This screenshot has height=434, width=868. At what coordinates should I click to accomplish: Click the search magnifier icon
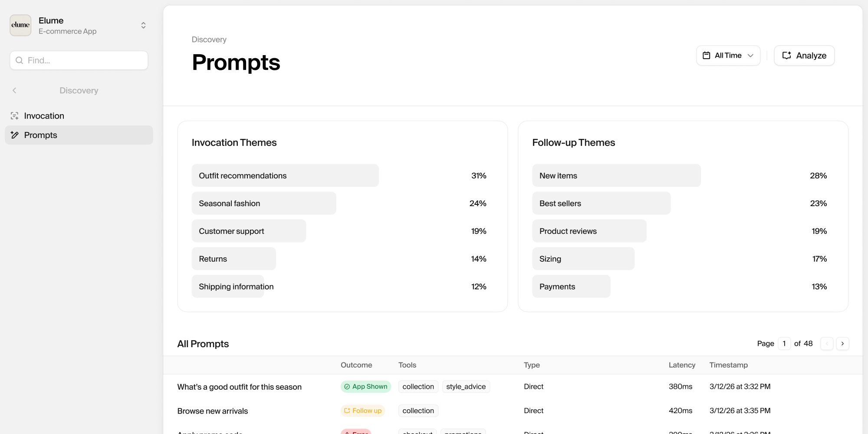click(x=19, y=60)
